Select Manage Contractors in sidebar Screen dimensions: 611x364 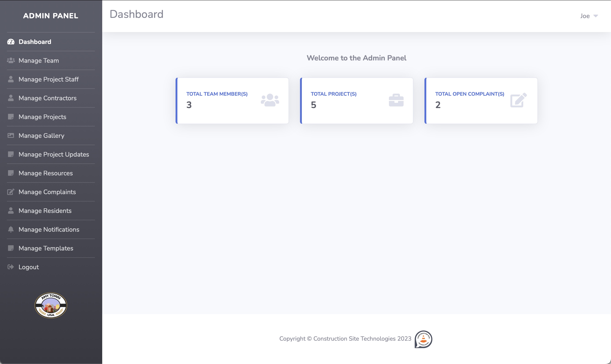pyautogui.click(x=51, y=98)
